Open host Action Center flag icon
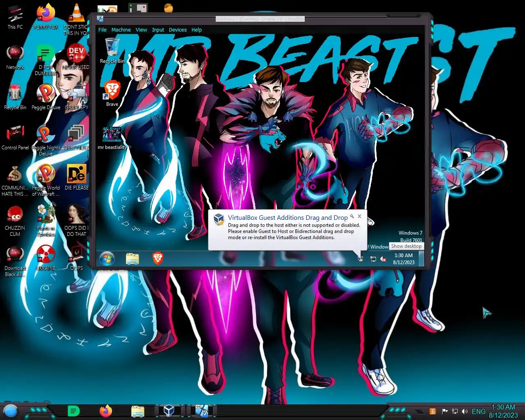The height and width of the screenshot is (420, 525). [x=445, y=411]
